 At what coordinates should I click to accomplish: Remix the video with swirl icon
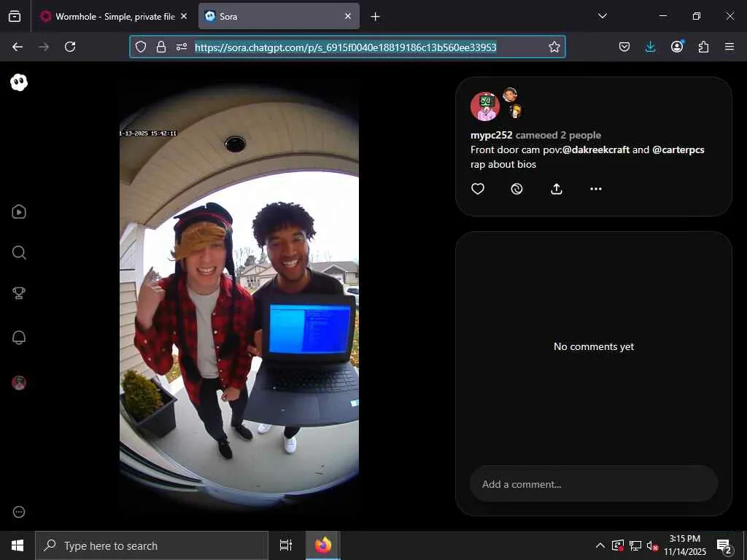click(x=517, y=189)
